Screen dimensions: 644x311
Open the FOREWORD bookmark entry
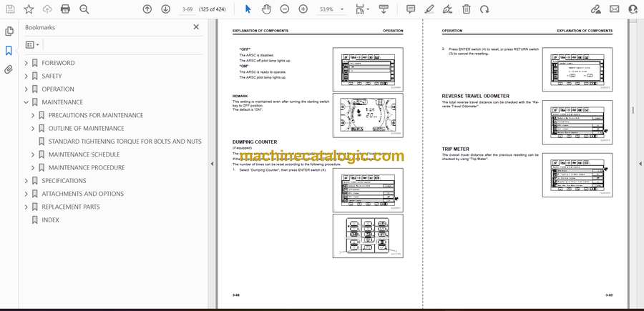[x=58, y=63]
